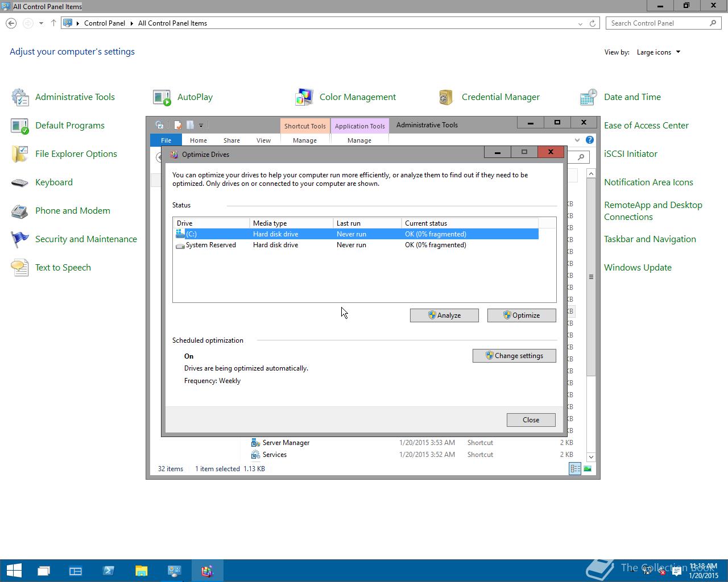Image resolution: width=728 pixels, height=582 pixels.
Task: Click the Administrative Tools vertical scrollbar thumb
Action: pyautogui.click(x=591, y=277)
